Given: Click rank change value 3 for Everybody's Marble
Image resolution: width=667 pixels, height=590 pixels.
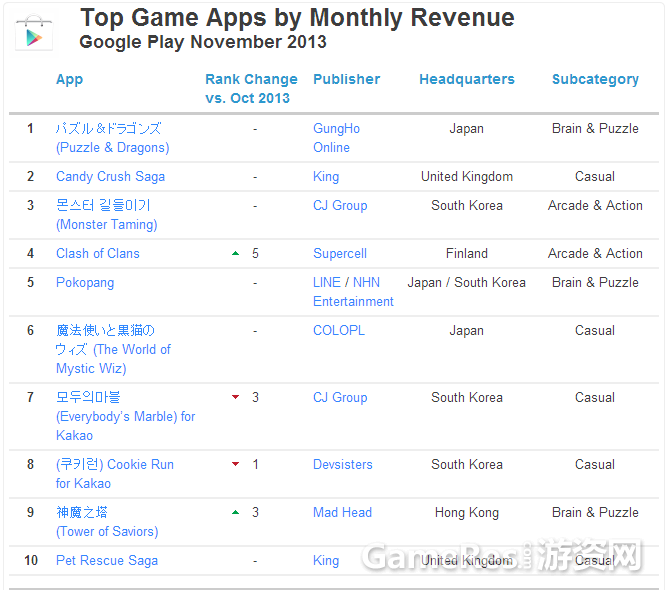Looking at the screenshot, I should point(255,397).
